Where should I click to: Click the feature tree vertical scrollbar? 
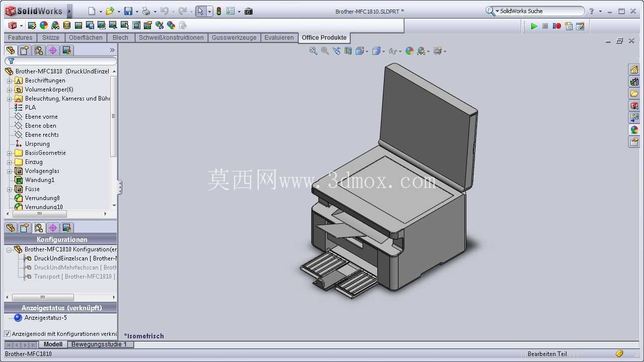[114, 116]
